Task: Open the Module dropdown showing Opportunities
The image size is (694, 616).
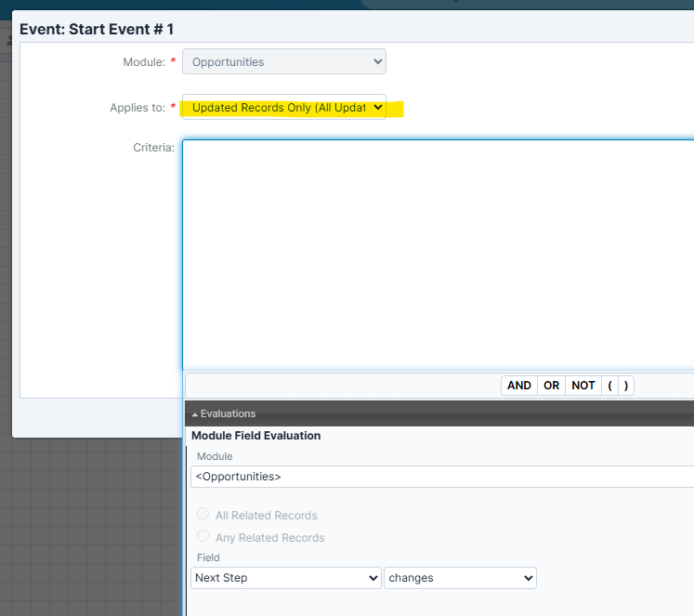Action: pos(283,62)
